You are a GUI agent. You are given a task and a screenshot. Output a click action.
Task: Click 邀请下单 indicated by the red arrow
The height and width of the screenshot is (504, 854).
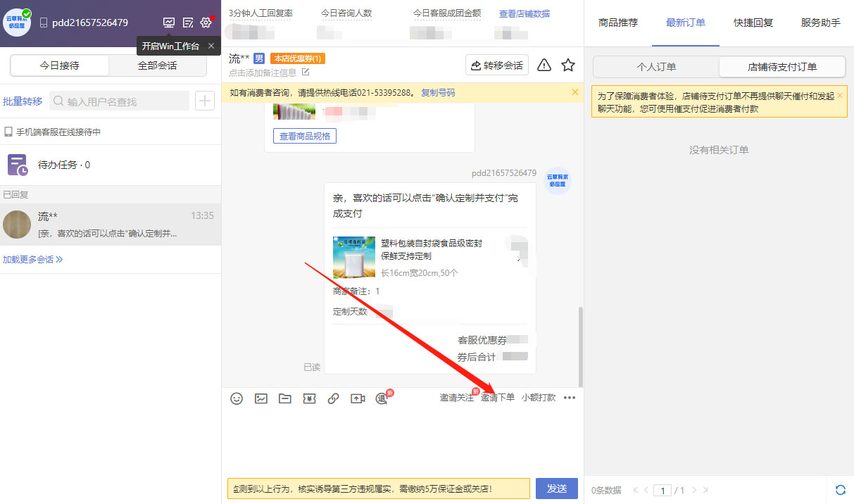(498, 397)
